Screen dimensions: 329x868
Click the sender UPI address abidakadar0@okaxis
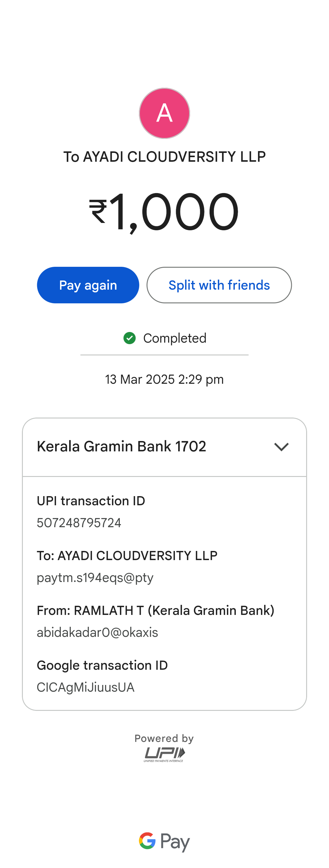click(97, 633)
